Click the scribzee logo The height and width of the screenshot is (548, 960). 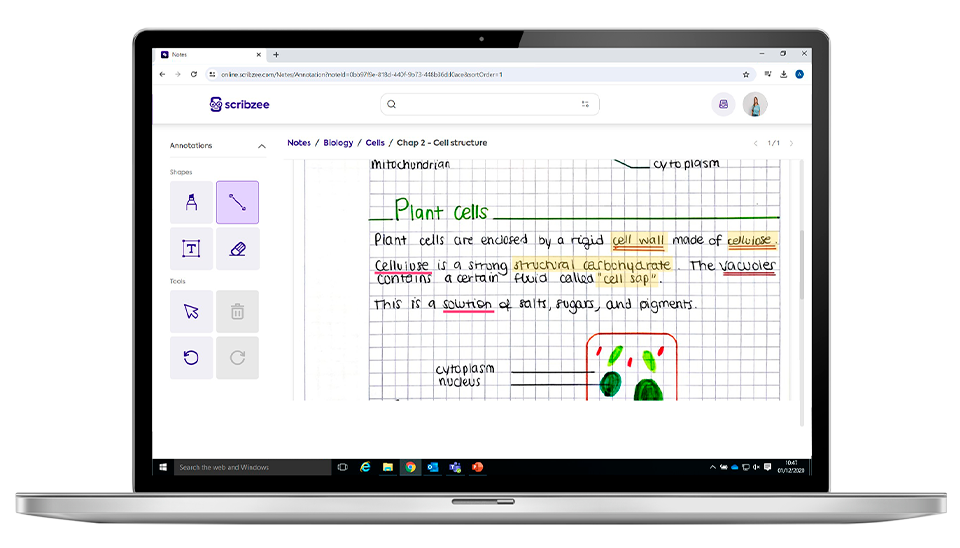point(239,104)
